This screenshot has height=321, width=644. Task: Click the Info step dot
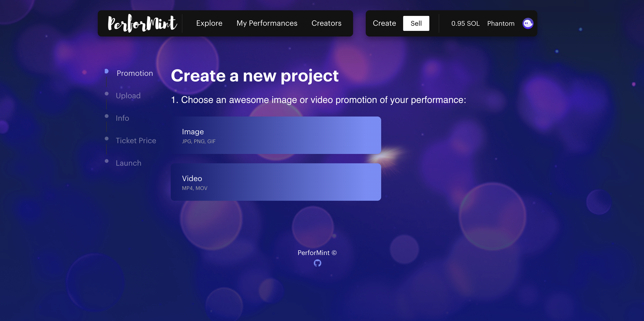click(x=106, y=116)
